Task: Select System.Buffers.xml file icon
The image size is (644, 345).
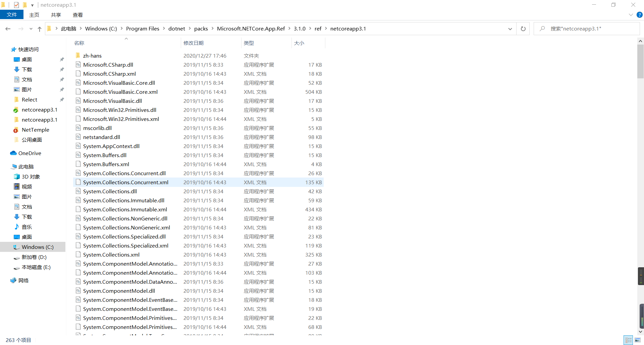Action: pos(78,164)
